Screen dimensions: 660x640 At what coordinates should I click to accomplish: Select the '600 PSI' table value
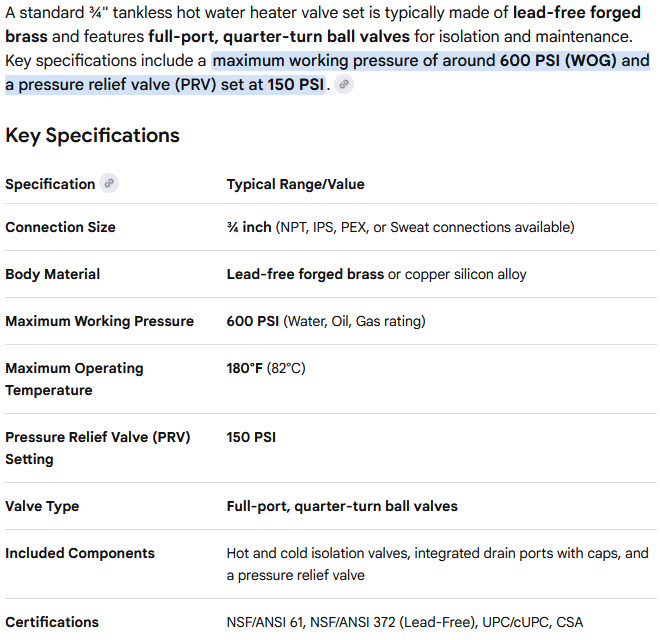point(253,321)
